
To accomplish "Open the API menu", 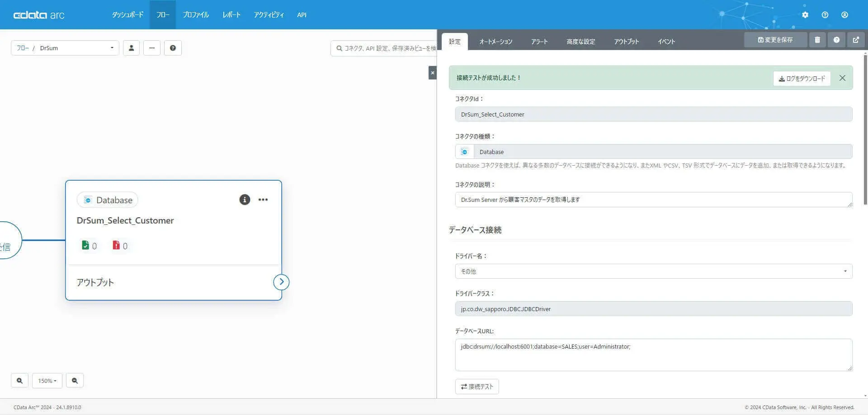I will click(302, 15).
